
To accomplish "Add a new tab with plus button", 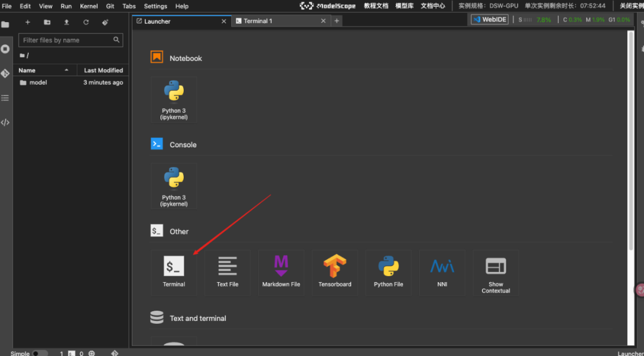I will click(336, 21).
